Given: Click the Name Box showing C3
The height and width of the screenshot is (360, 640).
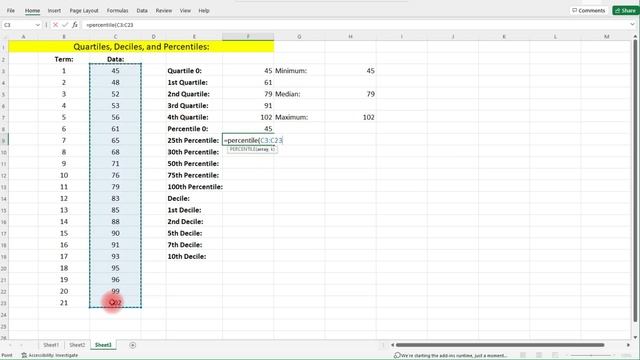Looking at the screenshot, I should click(18, 25).
